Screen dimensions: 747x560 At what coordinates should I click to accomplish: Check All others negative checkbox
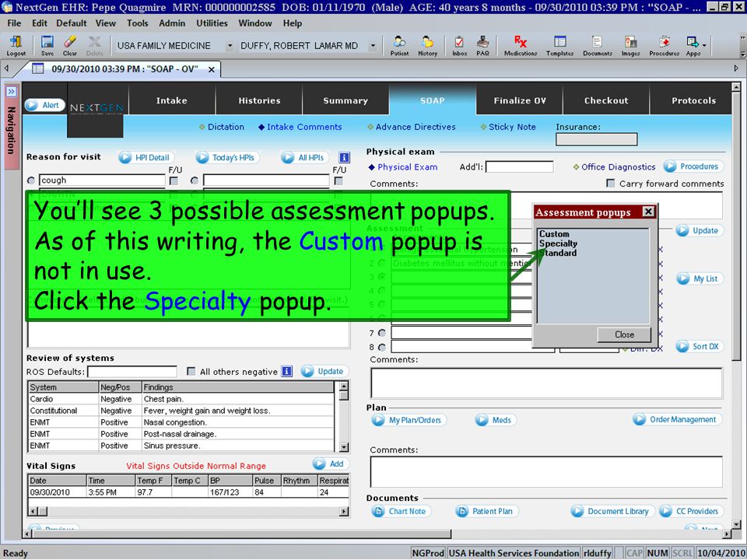point(191,371)
